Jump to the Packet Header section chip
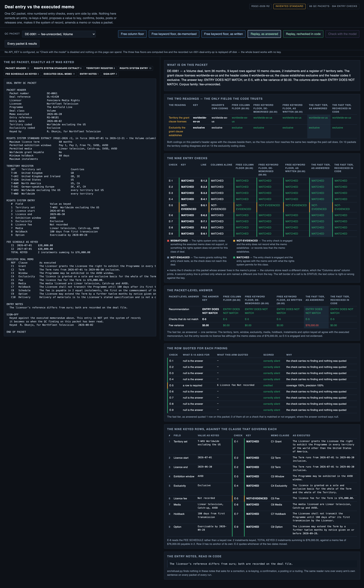 pos(17,68)
